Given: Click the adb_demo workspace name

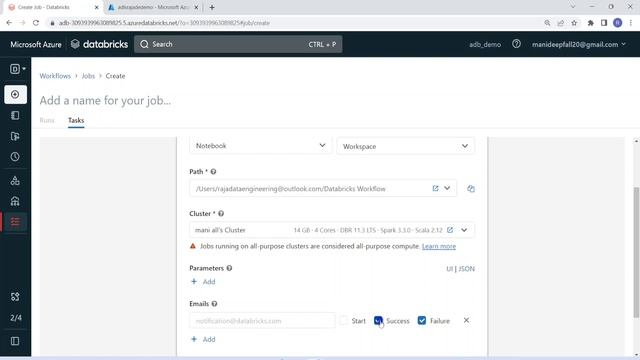Looking at the screenshot, I should [485, 44].
